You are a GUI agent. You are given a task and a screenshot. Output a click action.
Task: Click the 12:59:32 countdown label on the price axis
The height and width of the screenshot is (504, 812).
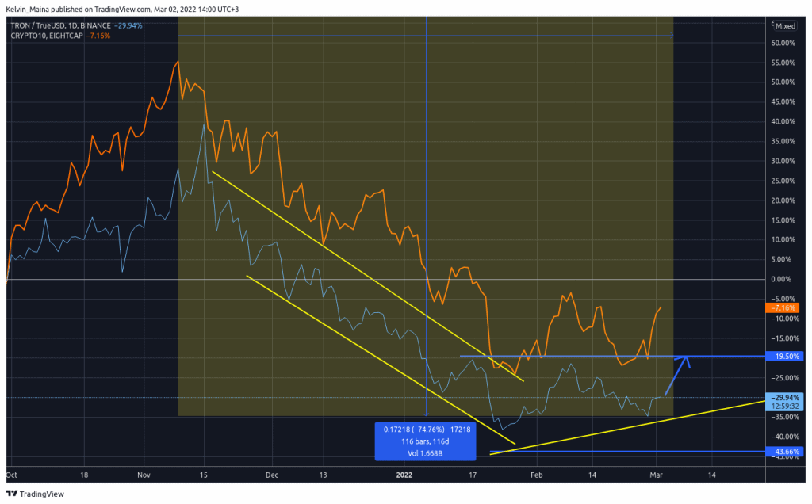pyautogui.click(x=784, y=407)
